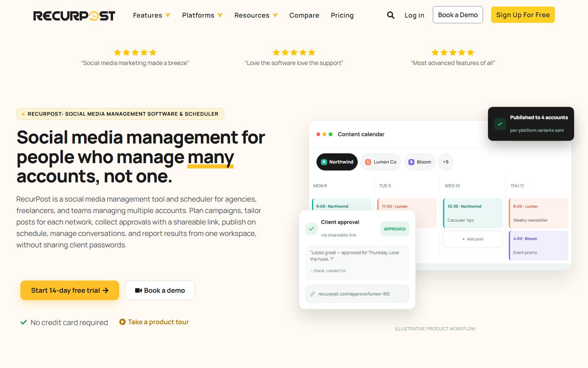Click the "per-platform variants sent" text
The height and width of the screenshot is (368, 588).
[x=537, y=130]
